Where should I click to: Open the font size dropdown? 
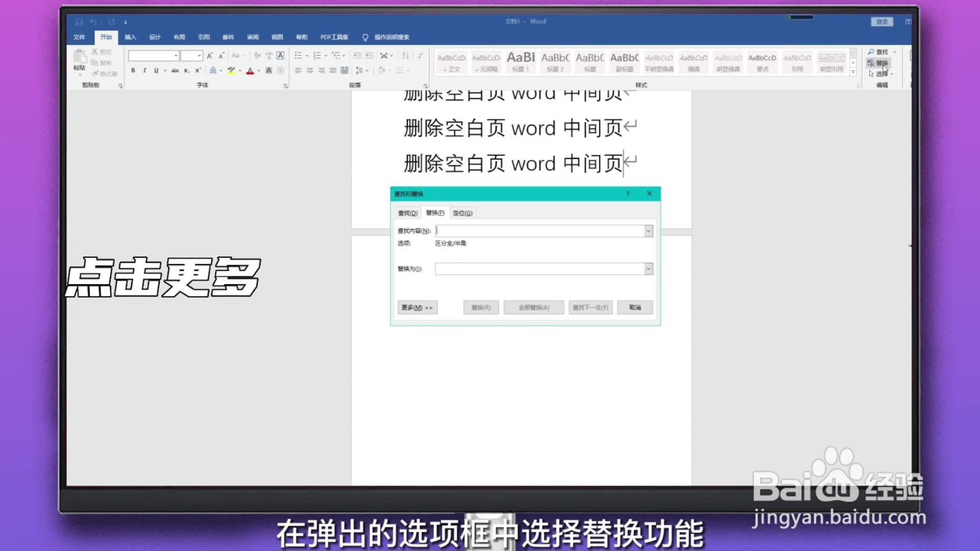tap(198, 55)
